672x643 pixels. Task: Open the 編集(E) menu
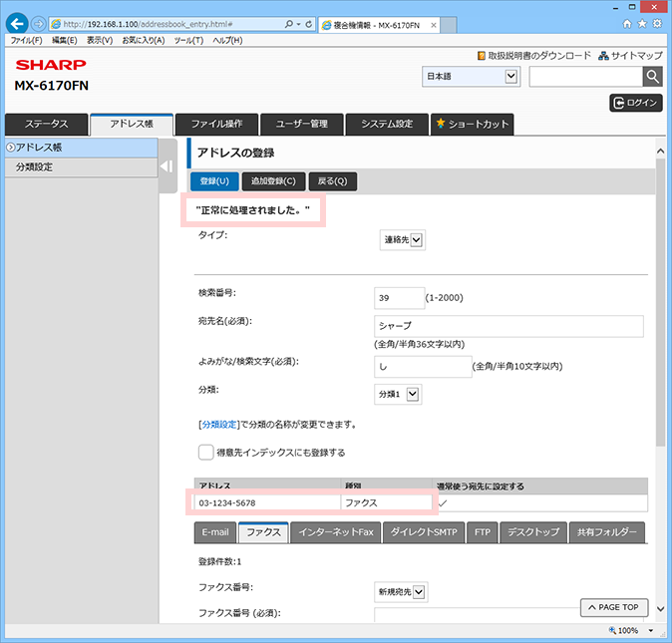tap(64, 40)
